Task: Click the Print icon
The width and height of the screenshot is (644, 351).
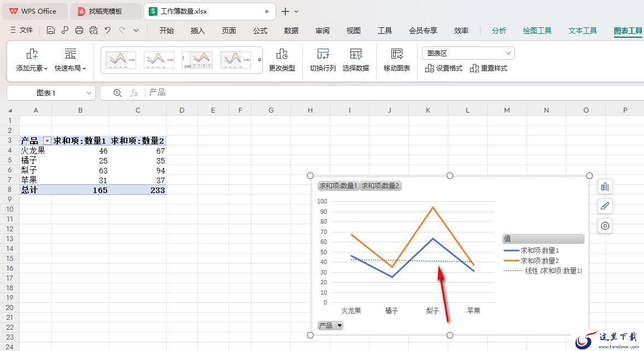Action: [x=79, y=30]
